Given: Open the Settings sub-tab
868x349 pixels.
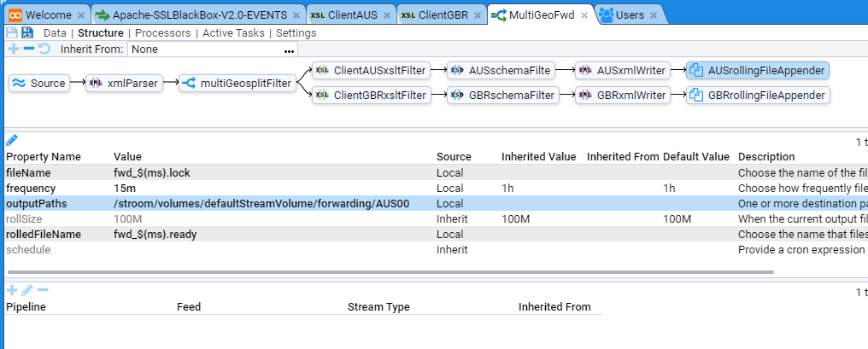Looking at the screenshot, I should (x=296, y=32).
